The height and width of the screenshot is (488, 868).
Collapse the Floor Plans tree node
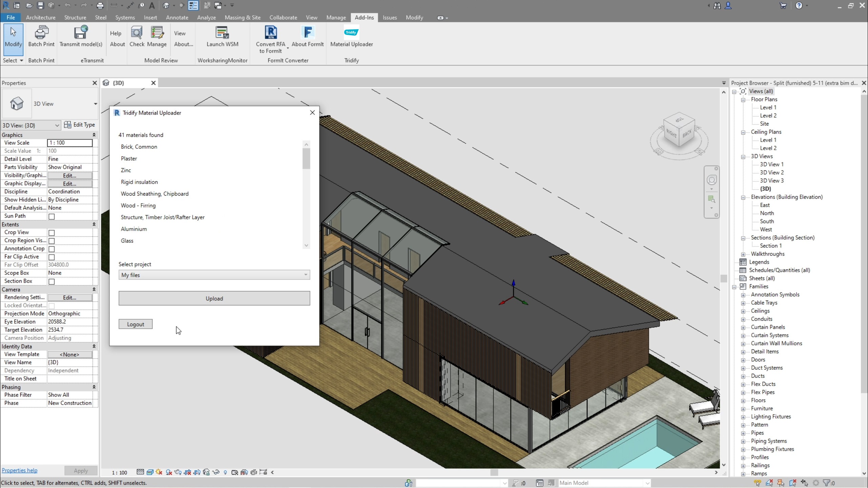point(743,100)
